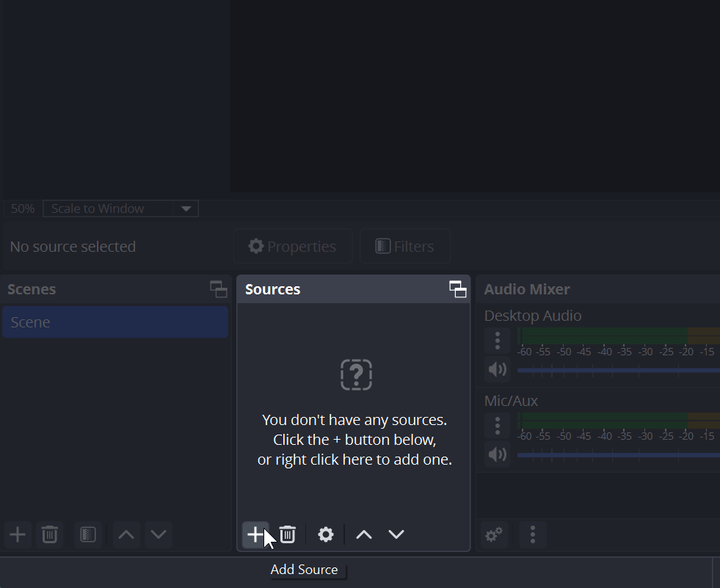Click the Add Scene plus icon
Image resolution: width=720 pixels, height=588 pixels.
coord(17,534)
